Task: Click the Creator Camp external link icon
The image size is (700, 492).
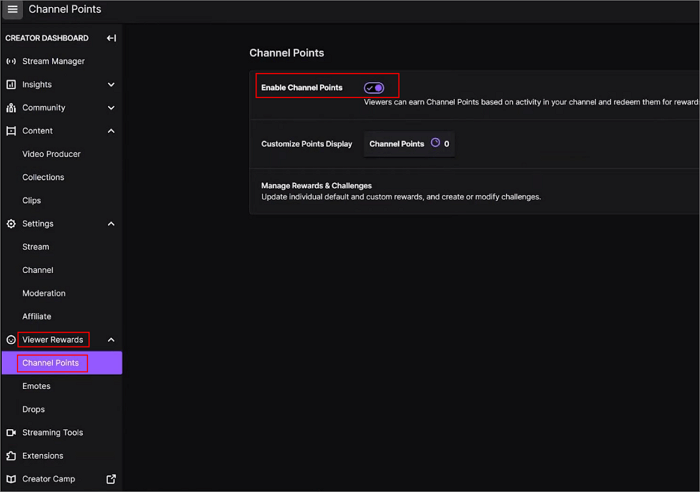Action: [x=111, y=479]
